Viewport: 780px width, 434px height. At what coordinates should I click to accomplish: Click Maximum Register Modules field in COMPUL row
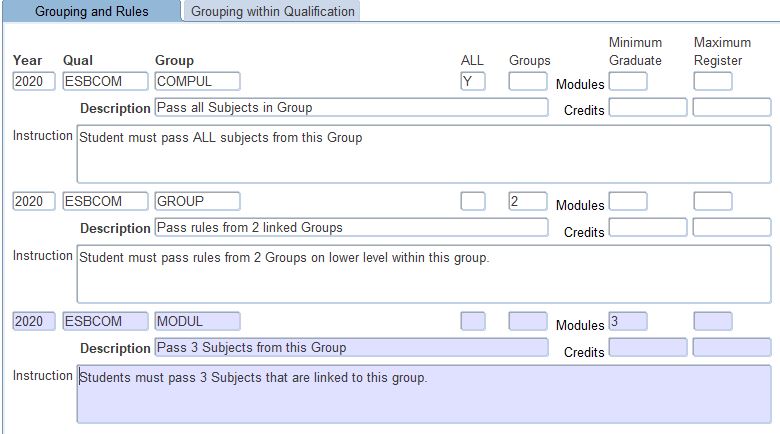(x=712, y=82)
